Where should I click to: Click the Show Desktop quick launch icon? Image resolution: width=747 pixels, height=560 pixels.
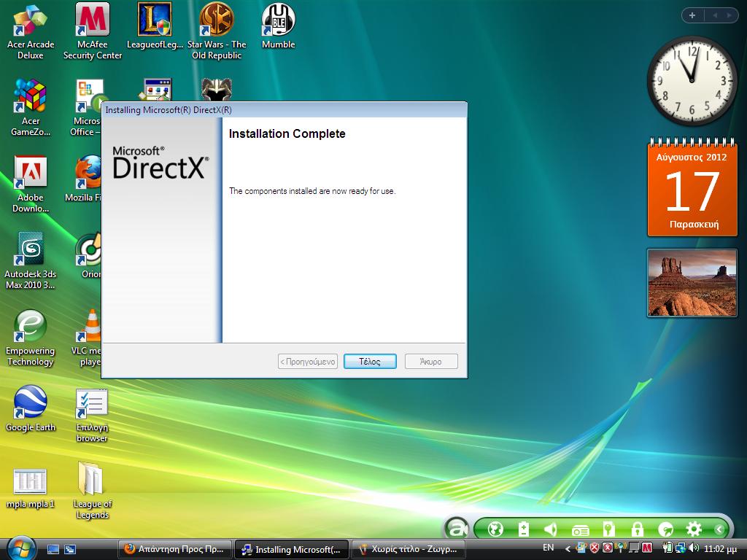pos(53,549)
